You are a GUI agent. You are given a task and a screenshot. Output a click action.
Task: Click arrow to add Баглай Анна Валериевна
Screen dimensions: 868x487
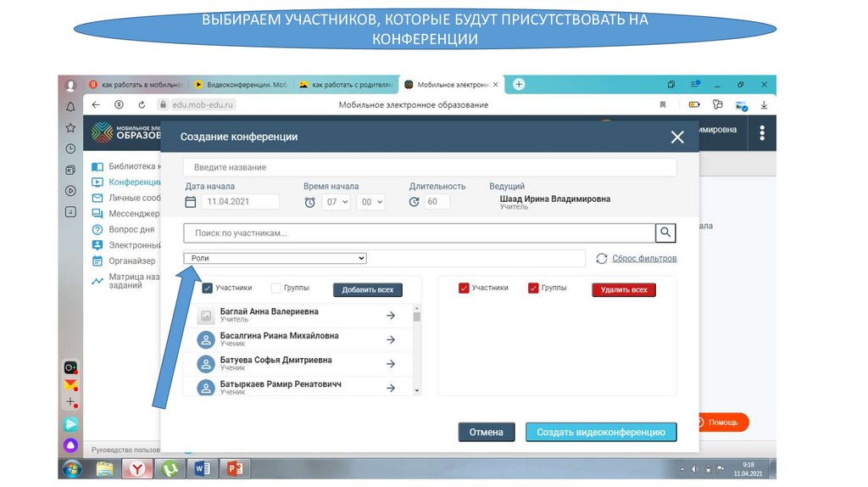391,316
